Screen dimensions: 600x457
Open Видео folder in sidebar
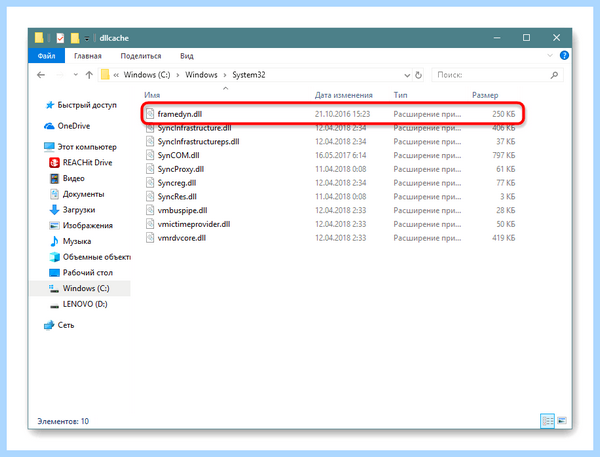(67, 178)
